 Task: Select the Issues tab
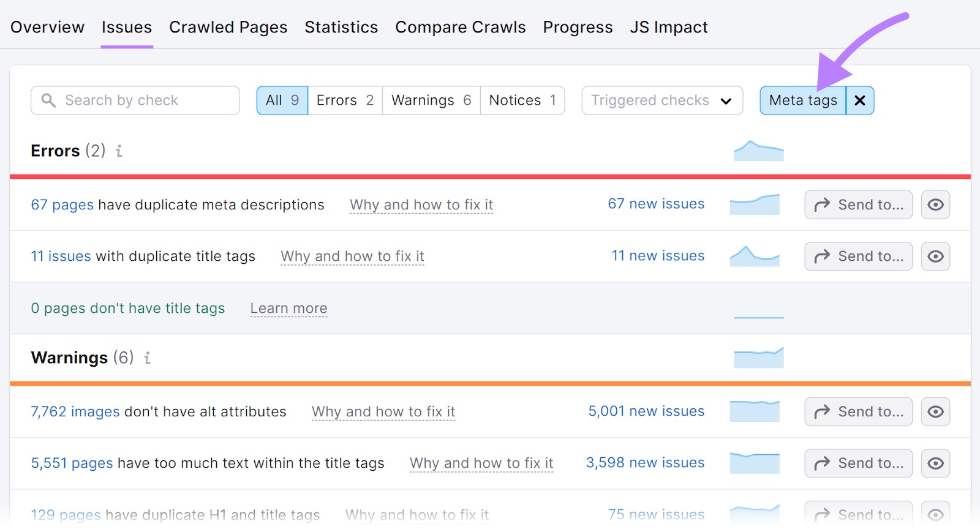(x=127, y=27)
